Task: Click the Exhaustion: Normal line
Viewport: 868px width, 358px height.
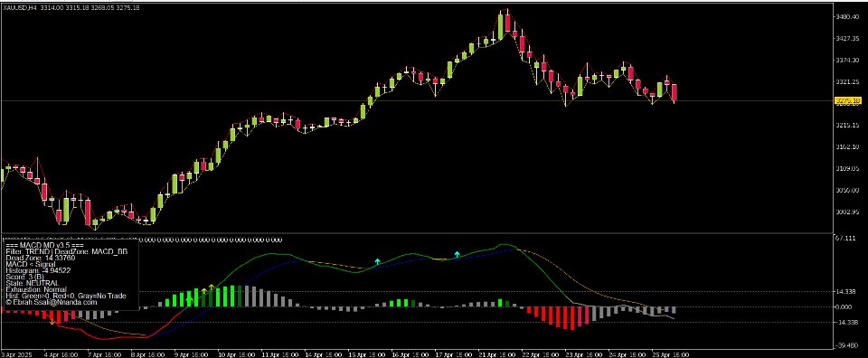Action: click(36, 289)
